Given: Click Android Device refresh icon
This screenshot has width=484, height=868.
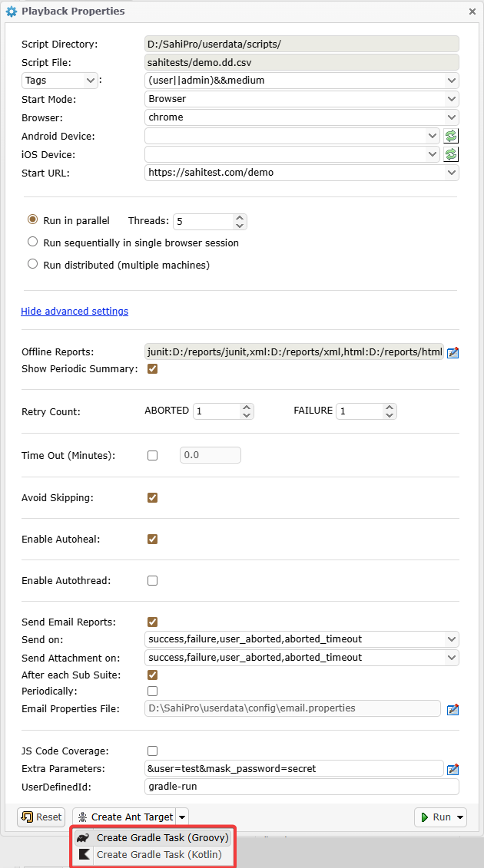Looking at the screenshot, I should click(x=452, y=136).
